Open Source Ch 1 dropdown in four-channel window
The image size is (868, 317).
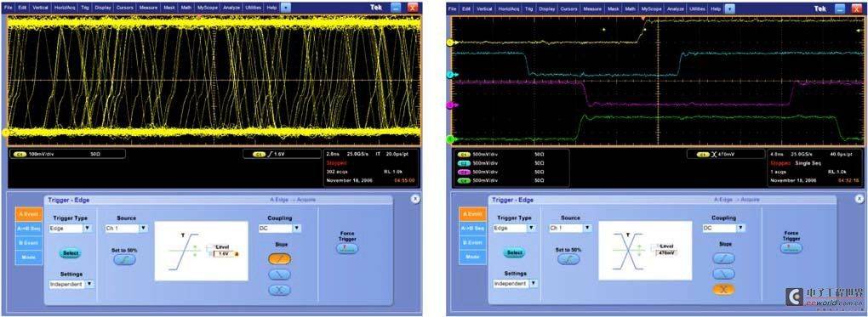587,228
